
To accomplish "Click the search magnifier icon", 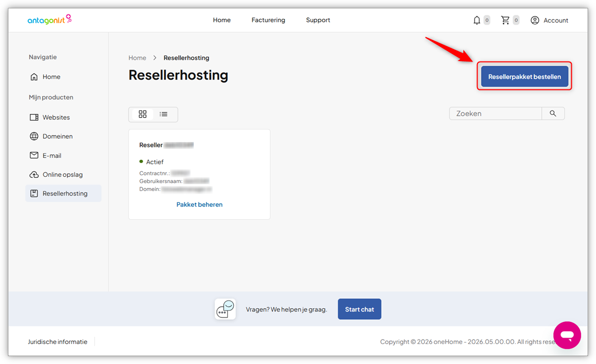I will [553, 113].
